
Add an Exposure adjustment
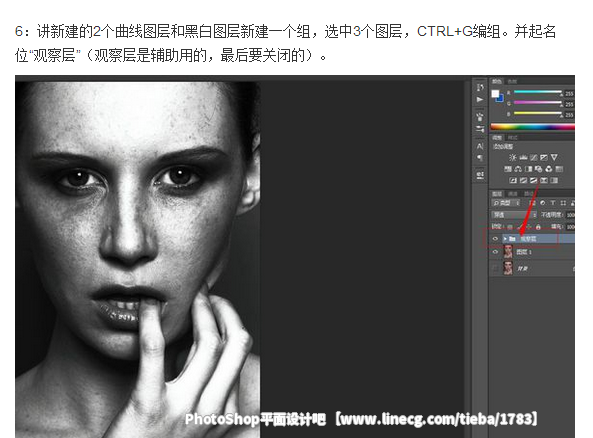click(x=544, y=157)
